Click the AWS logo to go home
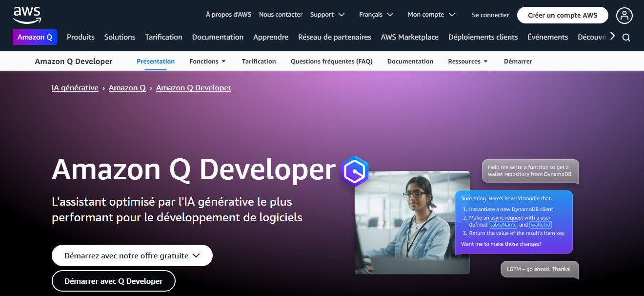The image size is (644, 296). click(x=27, y=14)
